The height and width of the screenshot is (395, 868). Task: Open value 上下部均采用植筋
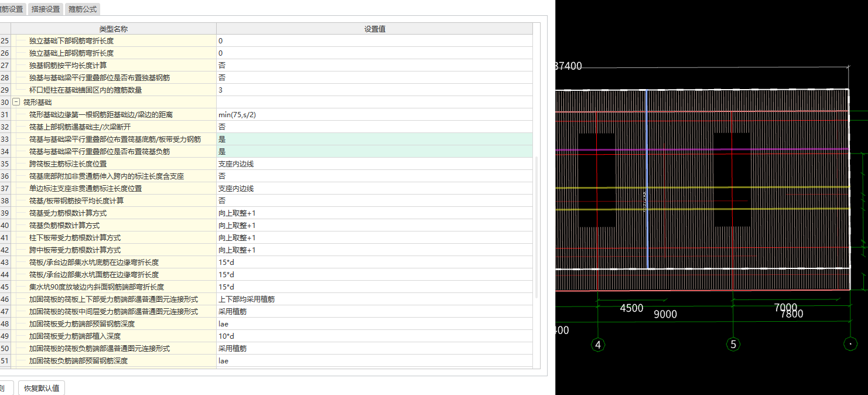coord(375,299)
